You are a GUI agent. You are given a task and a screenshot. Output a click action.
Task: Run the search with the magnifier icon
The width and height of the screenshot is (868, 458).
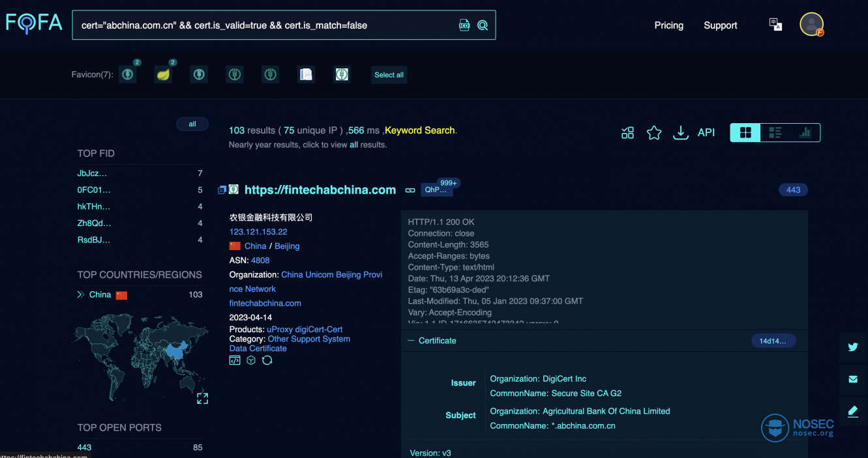(483, 25)
